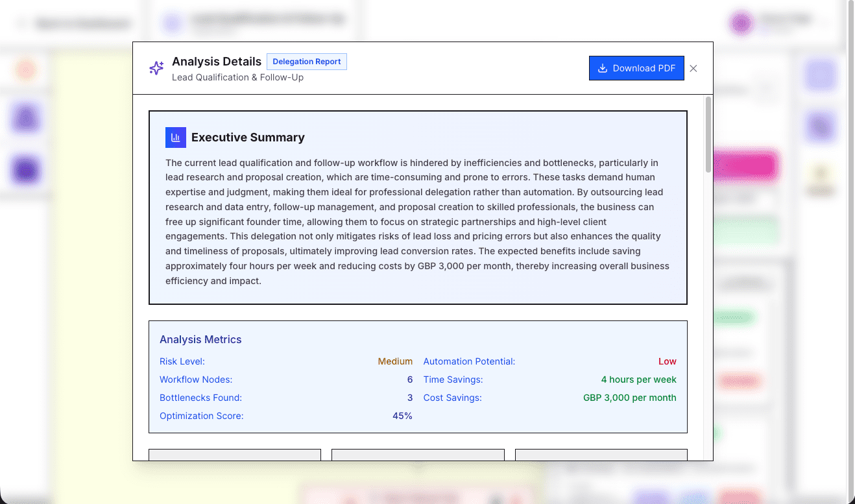Click the Workflow Nodes label
Image resolution: width=855 pixels, height=504 pixels.
(196, 379)
